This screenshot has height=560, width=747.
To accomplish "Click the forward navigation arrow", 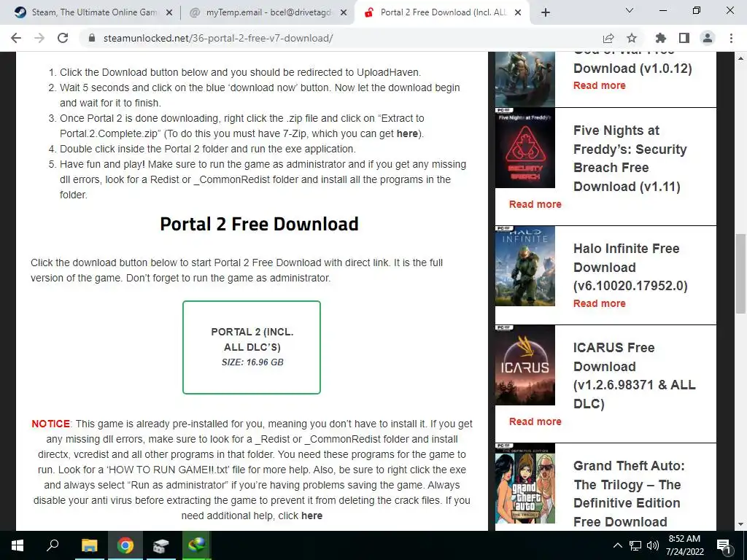I will tap(39, 38).
